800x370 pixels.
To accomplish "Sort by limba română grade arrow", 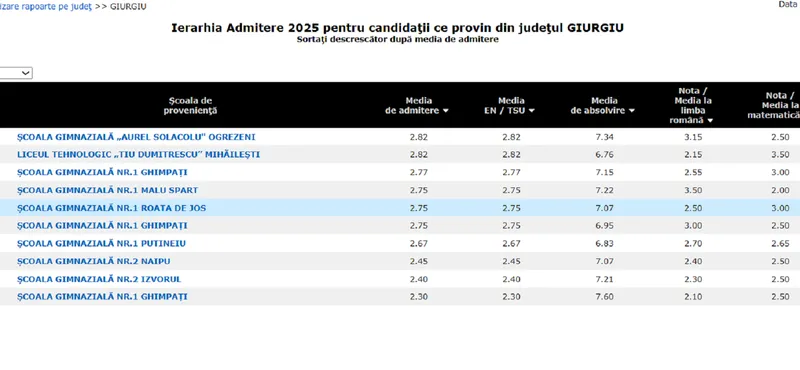I will [710, 121].
